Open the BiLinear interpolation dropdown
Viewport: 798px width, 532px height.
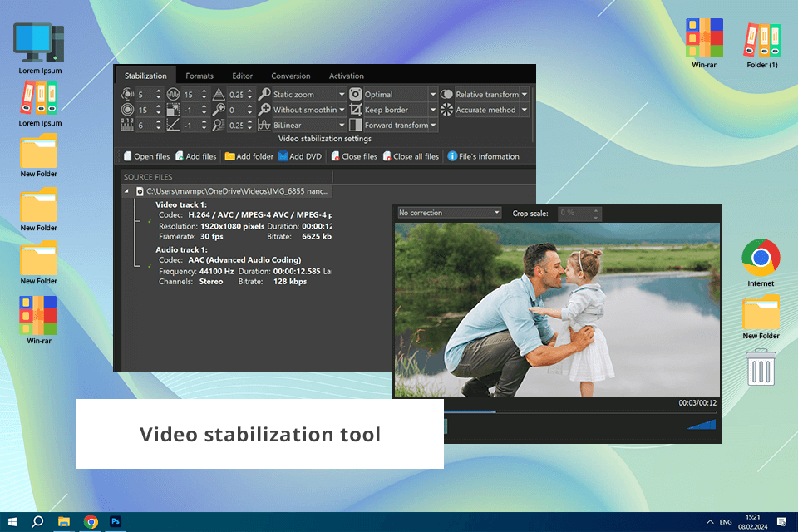pyautogui.click(x=309, y=125)
